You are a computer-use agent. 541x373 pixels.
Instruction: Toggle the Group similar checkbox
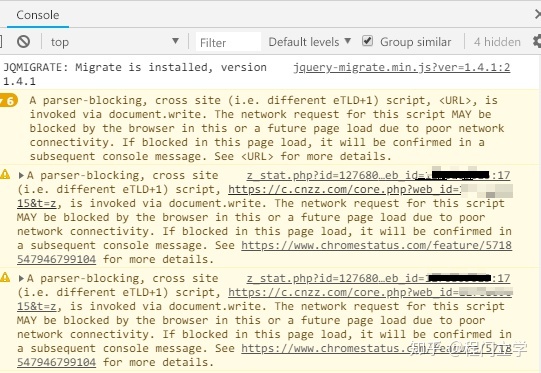[367, 41]
